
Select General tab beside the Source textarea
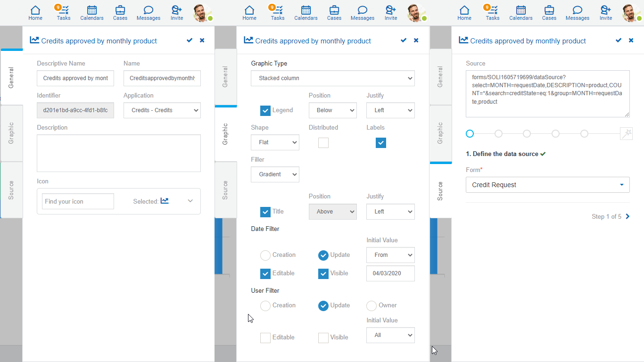pyautogui.click(x=440, y=77)
